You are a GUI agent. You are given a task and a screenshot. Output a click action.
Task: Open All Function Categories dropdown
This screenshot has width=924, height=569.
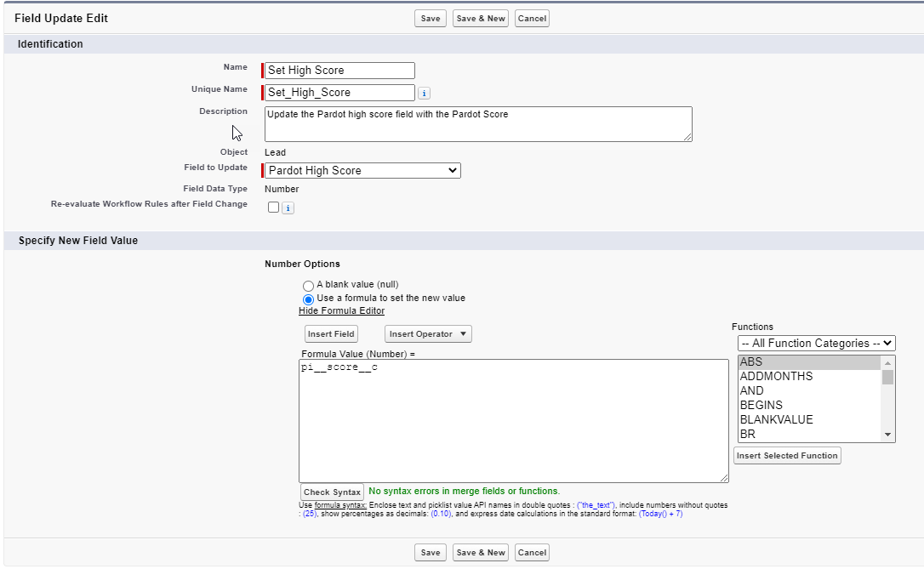pyautogui.click(x=816, y=344)
